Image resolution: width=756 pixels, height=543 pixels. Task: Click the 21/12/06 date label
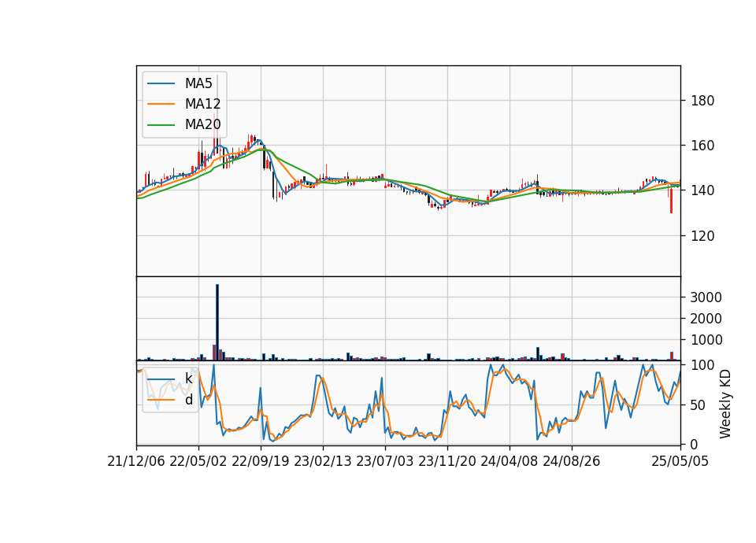[136, 461]
